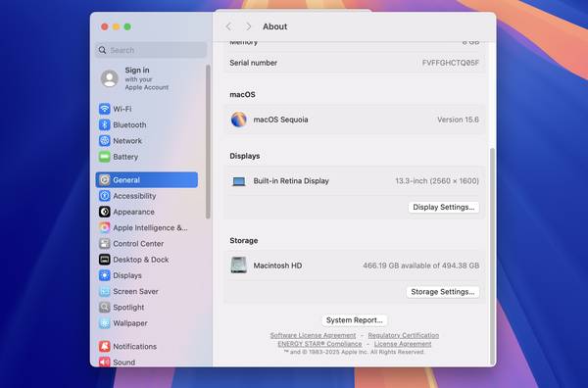Open the License Agreement link

(x=403, y=344)
